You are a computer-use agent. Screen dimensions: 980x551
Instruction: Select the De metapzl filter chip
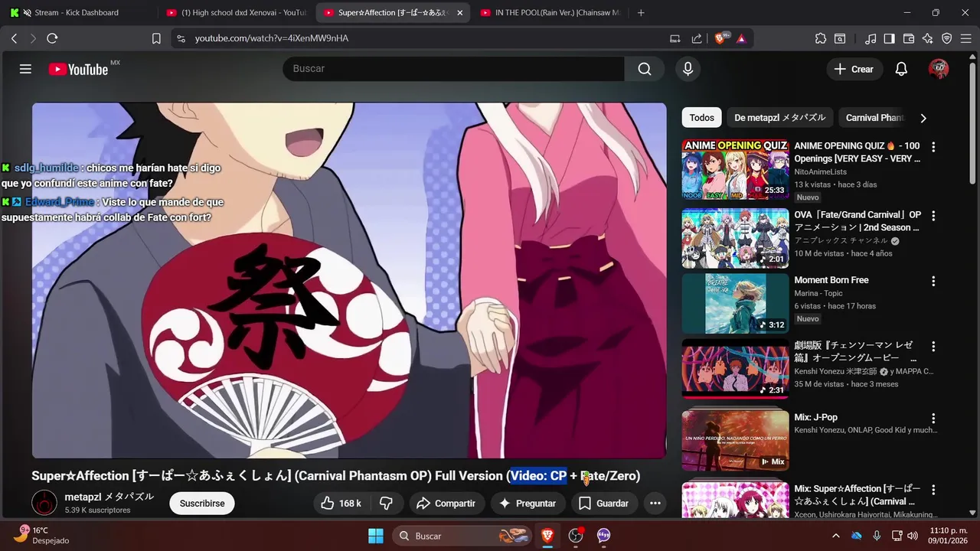point(779,118)
